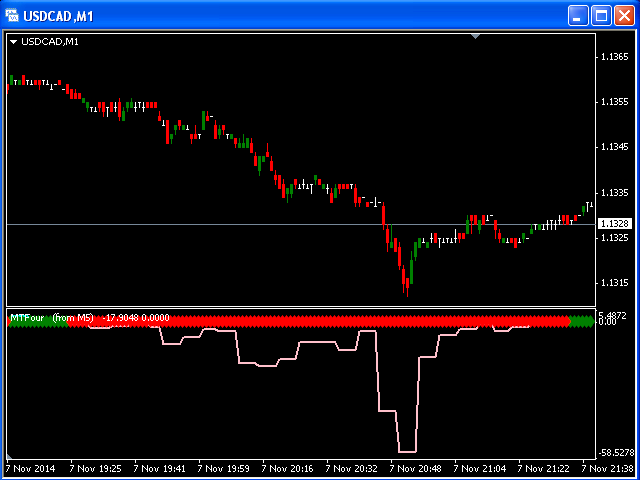This screenshot has width=640, height=480.
Task: Click the 1.1315 price scale value
Action: point(613,283)
